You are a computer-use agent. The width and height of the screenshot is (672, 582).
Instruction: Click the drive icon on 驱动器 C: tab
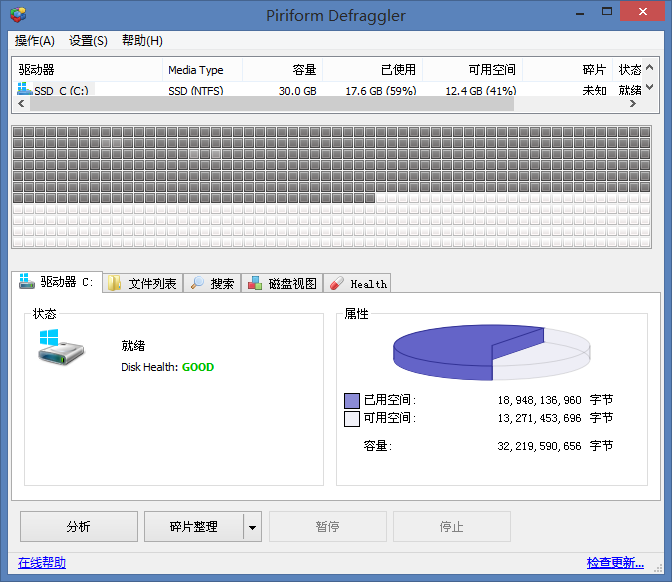click(x=27, y=282)
